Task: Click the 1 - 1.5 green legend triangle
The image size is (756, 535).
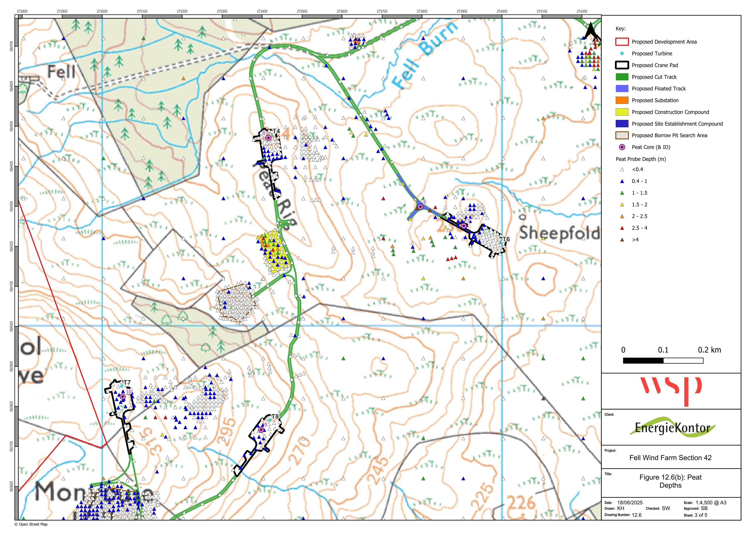Action: (622, 193)
